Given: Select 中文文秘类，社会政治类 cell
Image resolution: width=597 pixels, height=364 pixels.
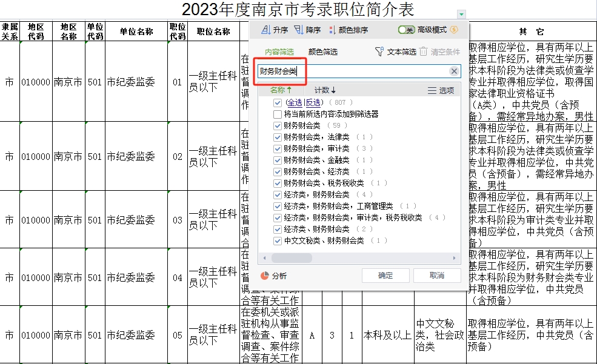Looking at the screenshot, I should (440, 335).
